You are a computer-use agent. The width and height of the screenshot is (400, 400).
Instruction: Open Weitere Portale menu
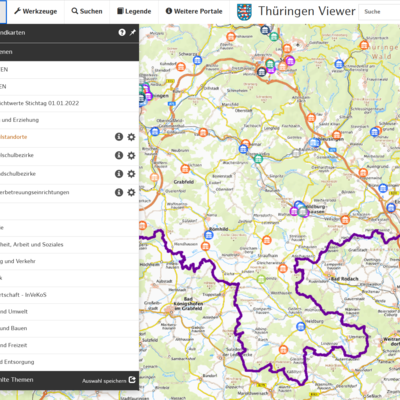pyautogui.click(x=194, y=11)
